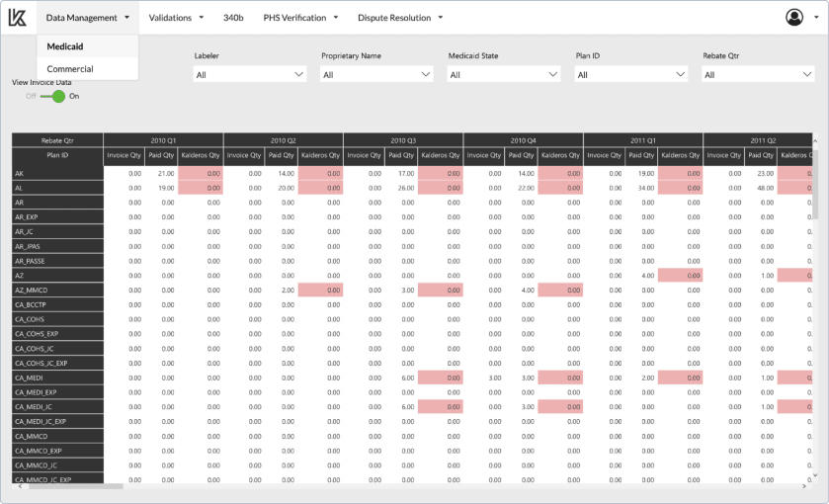
Task: Click the Kalderos logo icon
Action: [17, 18]
